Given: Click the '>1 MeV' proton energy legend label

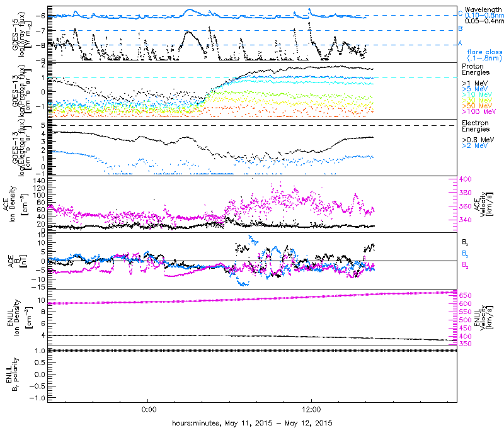Looking at the screenshot, I should coord(475,83).
